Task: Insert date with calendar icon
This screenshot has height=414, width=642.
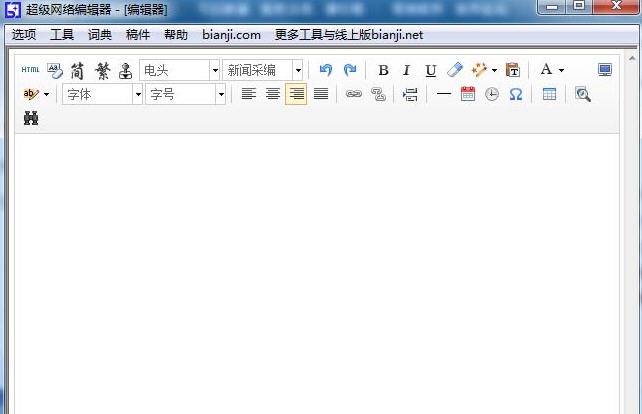Action: 468,94
